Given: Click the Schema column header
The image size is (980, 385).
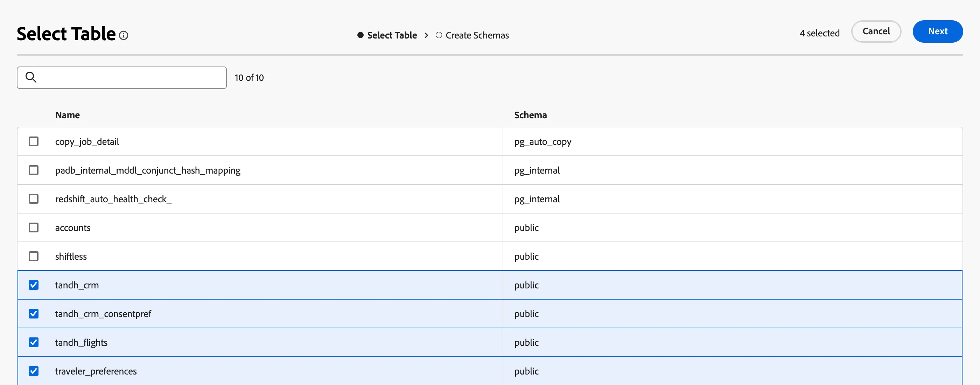Looking at the screenshot, I should tap(530, 115).
